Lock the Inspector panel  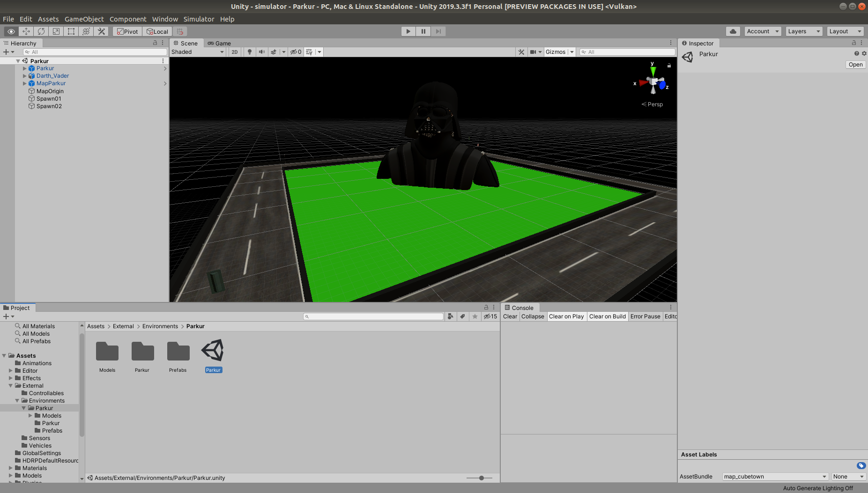pos(854,43)
